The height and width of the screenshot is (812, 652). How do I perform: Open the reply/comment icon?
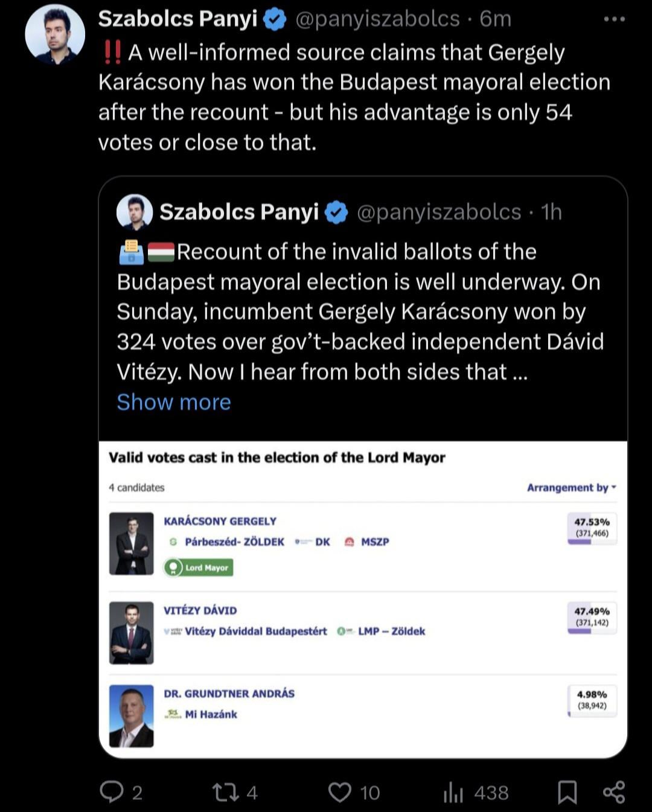[x=112, y=791]
